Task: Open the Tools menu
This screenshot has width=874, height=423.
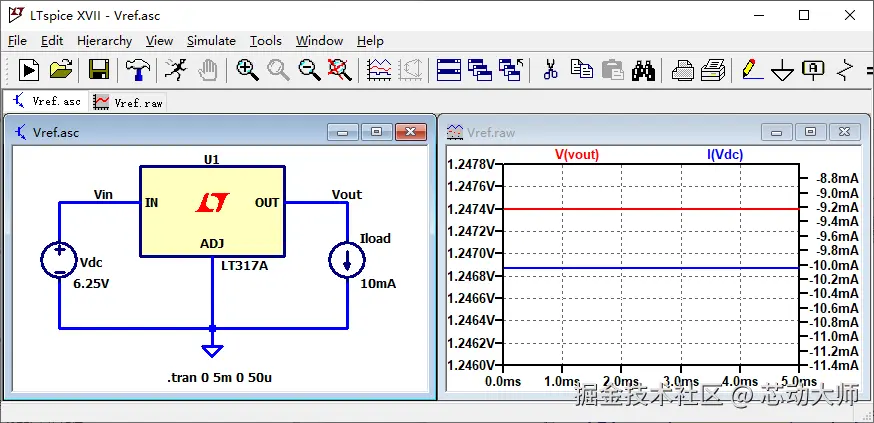Action: [x=265, y=41]
